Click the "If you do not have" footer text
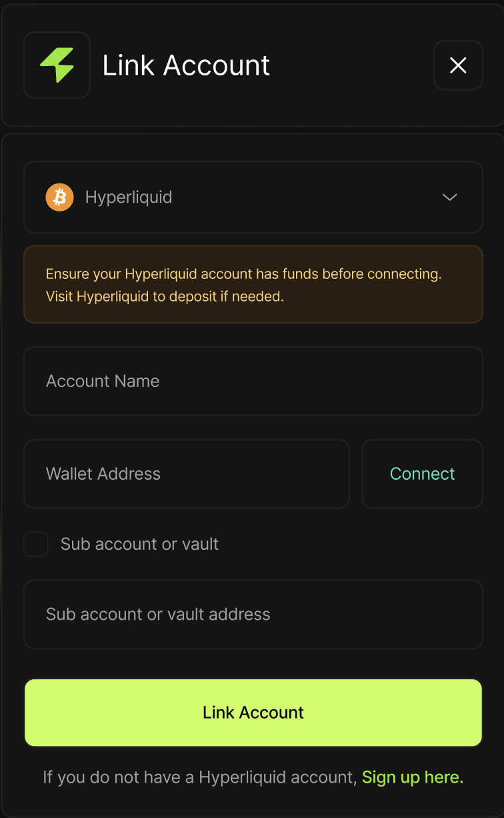 [x=200, y=777]
